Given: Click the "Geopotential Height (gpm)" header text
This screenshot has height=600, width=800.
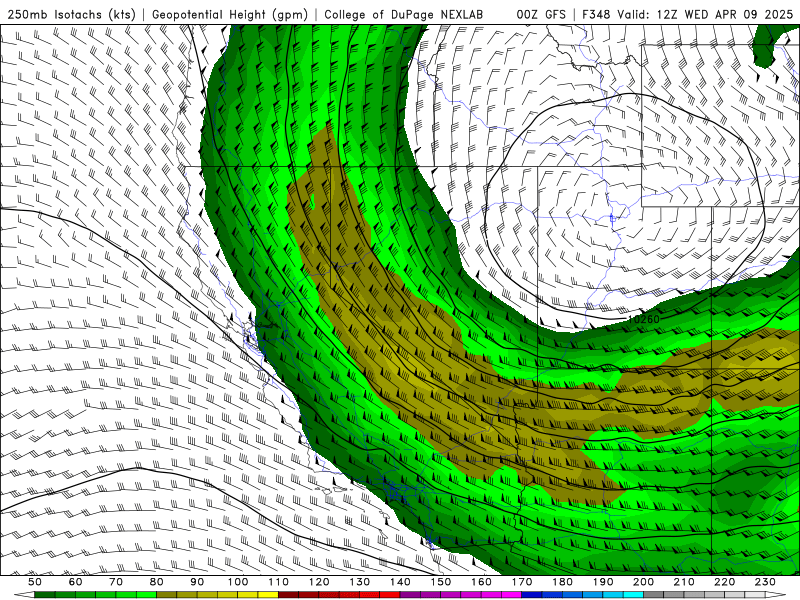Looking at the screenshot, I should click(230, 14).
